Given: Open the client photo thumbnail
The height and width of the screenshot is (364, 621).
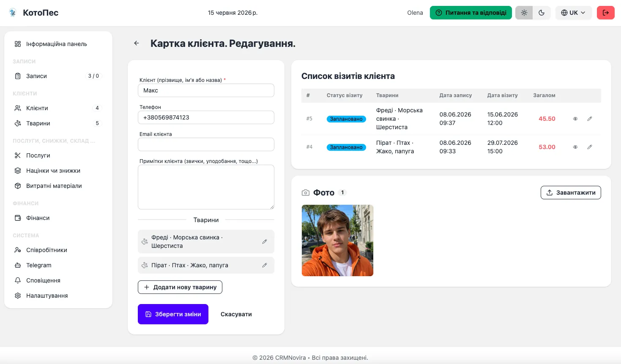Looking at the screenshot, I should pos(337,241).
